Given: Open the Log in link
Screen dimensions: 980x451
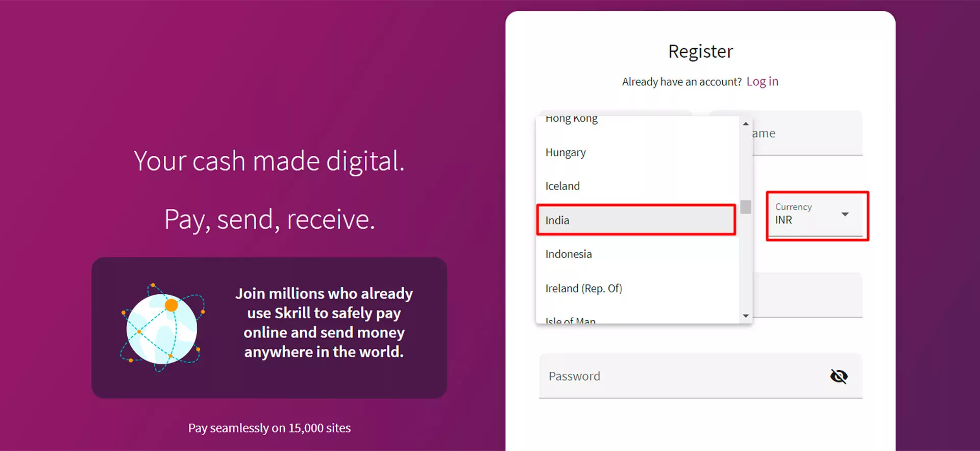Looking at the screenshot, I should click(762, 82).
